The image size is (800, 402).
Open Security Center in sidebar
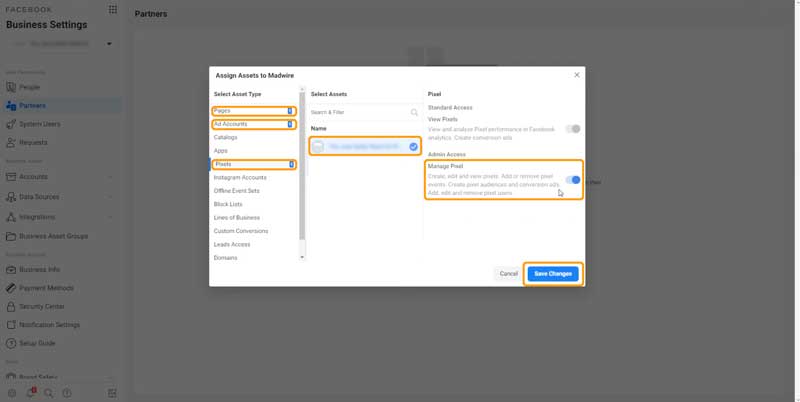42,307
